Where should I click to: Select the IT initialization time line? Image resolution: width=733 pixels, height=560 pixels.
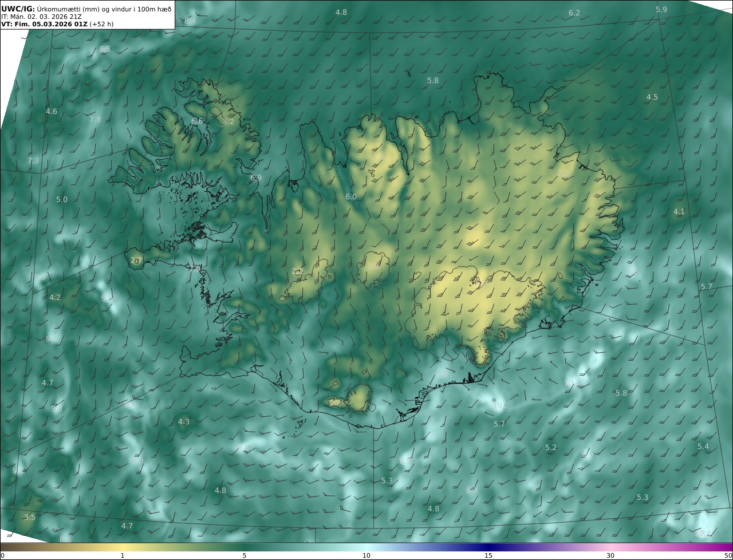click(x=41, y=17)
